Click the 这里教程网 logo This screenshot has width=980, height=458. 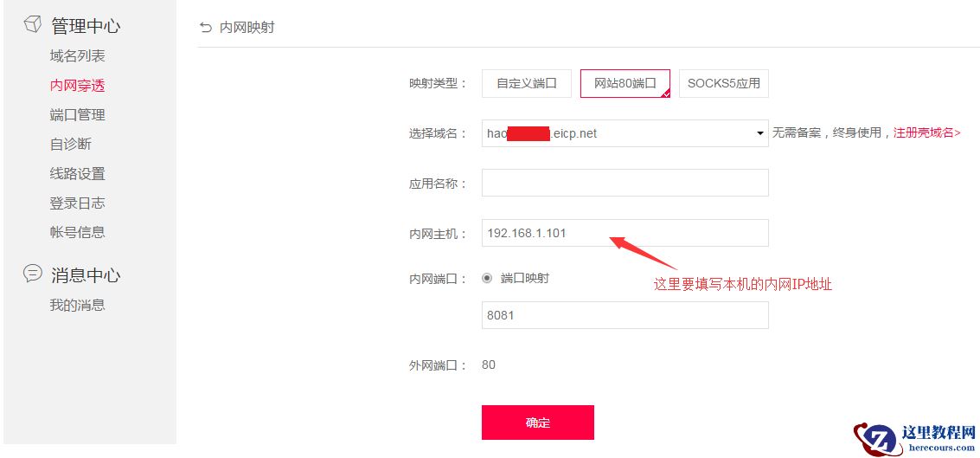[914, 436]
